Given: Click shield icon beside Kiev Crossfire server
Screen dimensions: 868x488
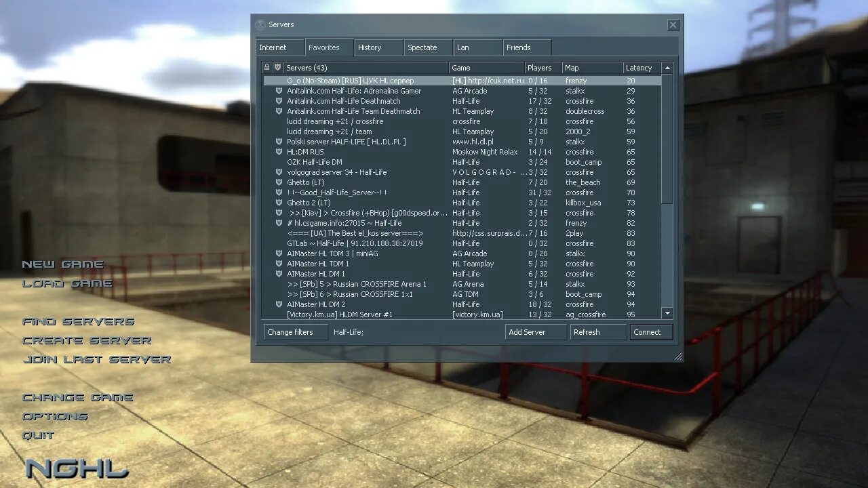Looking at the screenshot, I should point(279,213).
